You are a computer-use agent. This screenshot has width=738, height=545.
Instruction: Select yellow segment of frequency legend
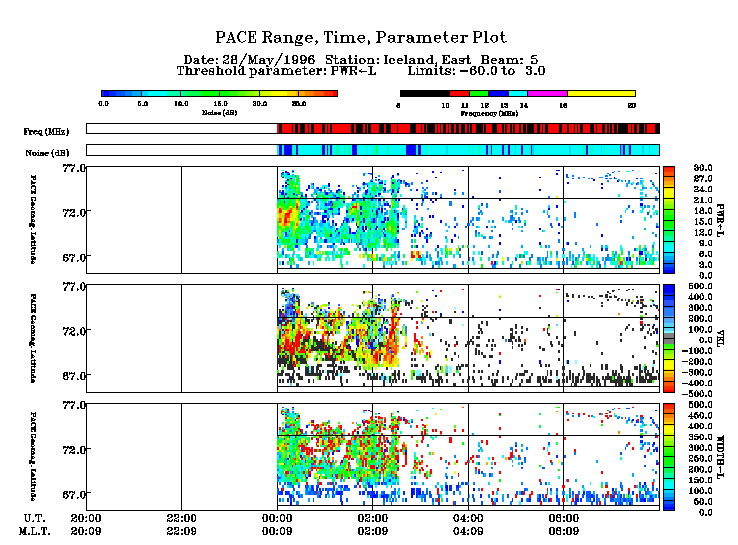(601, 92)
